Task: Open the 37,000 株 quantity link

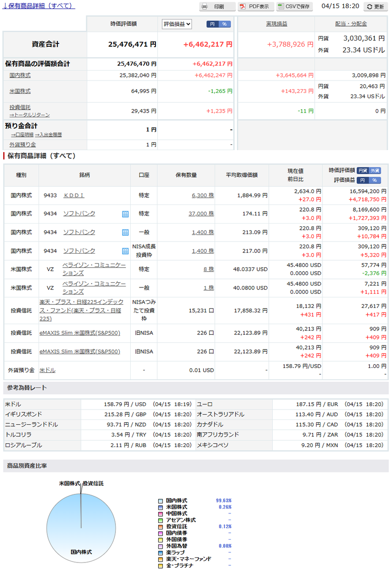Action: tap(201, 214)
